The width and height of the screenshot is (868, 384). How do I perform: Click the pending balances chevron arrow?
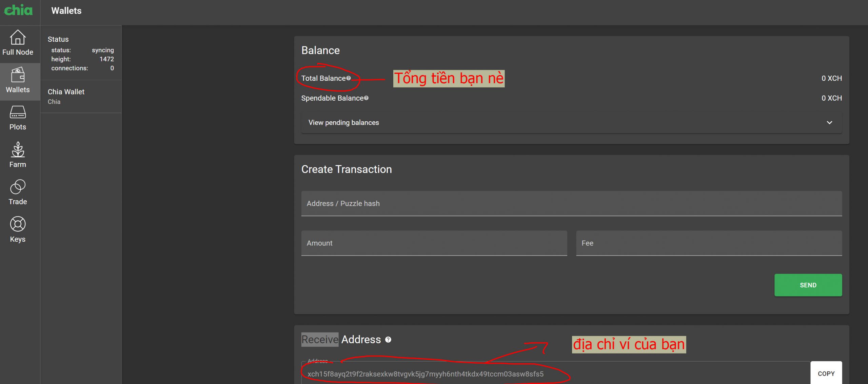(829, 123)
